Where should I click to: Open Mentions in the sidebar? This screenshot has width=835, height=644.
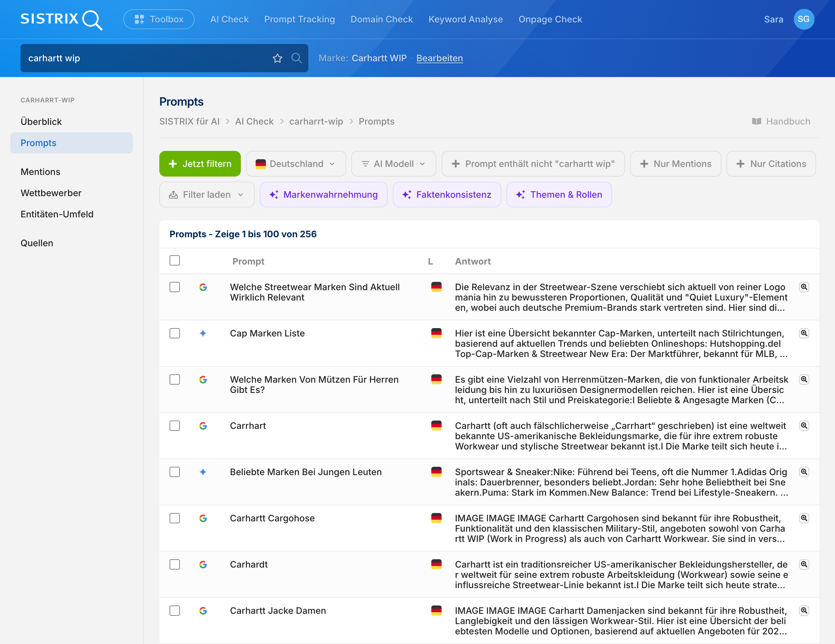[40, 172]
